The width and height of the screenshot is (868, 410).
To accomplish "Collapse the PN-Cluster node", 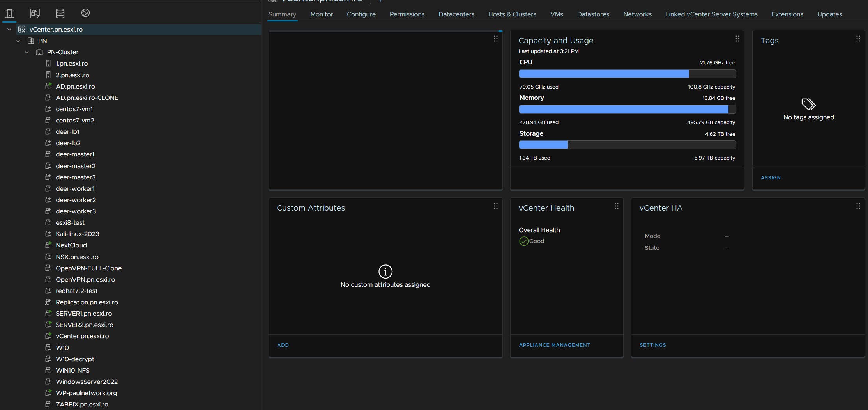I will pyautogui.click(x=27, y=52).
